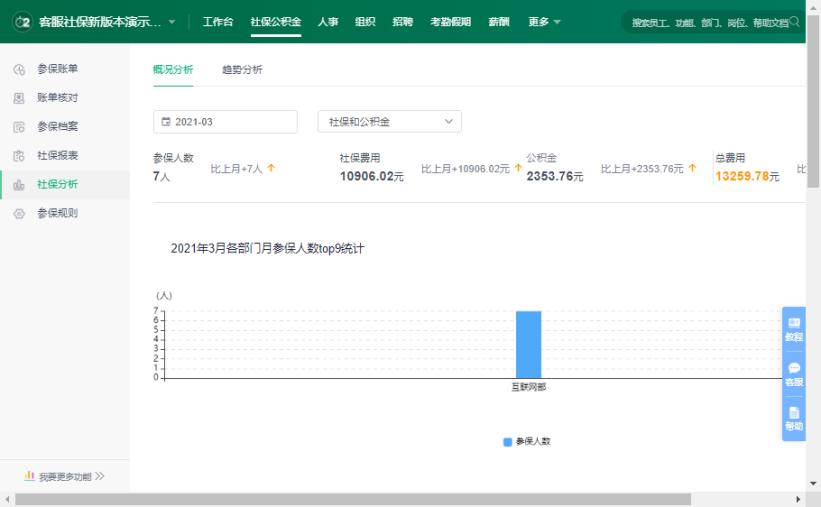This screenshot has width=821, height=507.
Task: Click the 10906.02元 社保费用 value
Action: pyautogui.click(x=372, y=177)
